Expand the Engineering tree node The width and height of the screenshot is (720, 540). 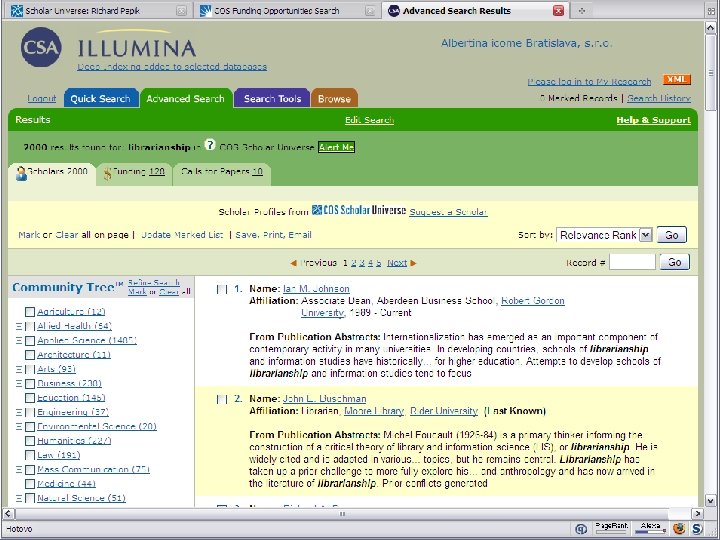coord(19,412)
